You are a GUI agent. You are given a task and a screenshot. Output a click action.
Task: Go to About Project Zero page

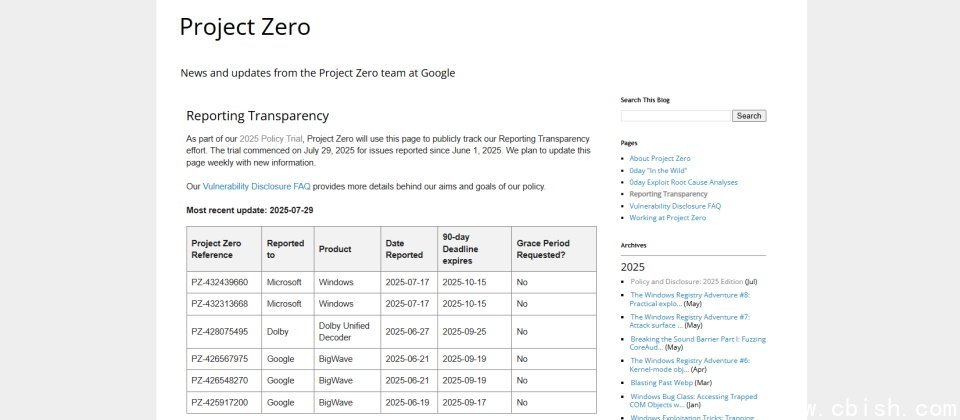tap(659, 158)
